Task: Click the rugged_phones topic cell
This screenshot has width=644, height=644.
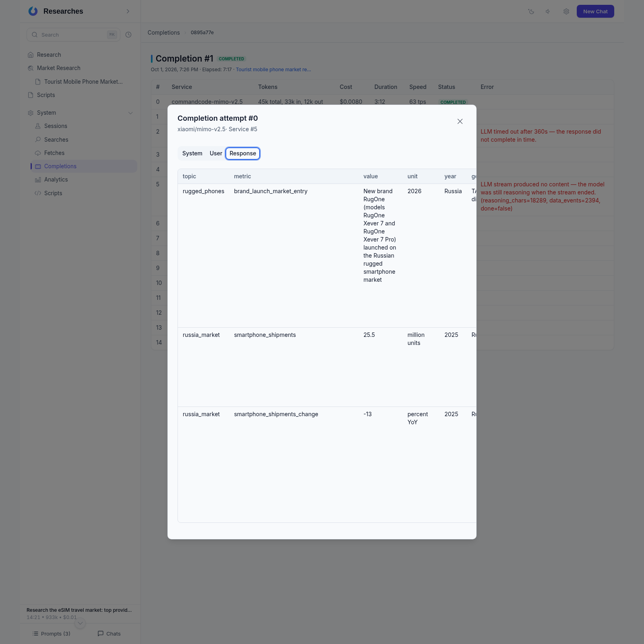Action: click(x=203, y=191)
